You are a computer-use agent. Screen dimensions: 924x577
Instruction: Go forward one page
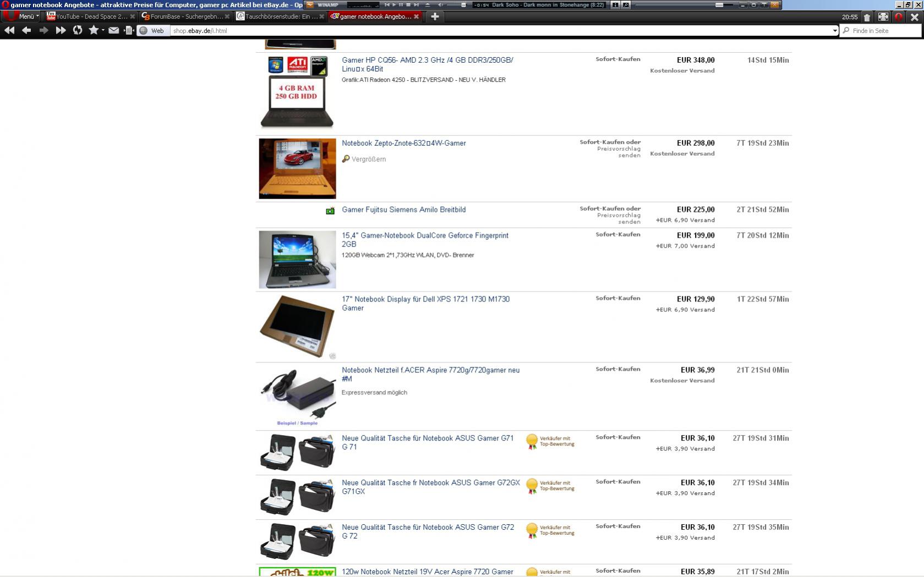(43, 30)
